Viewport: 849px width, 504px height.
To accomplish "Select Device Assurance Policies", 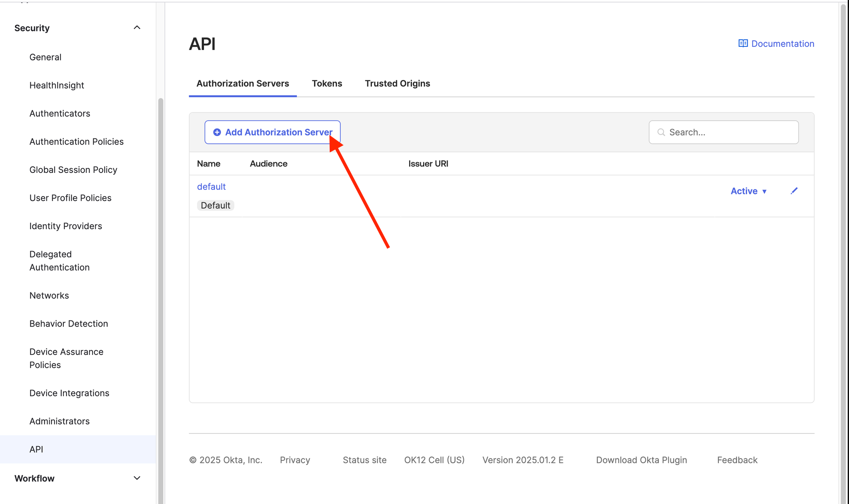I will tap(66, 359).
